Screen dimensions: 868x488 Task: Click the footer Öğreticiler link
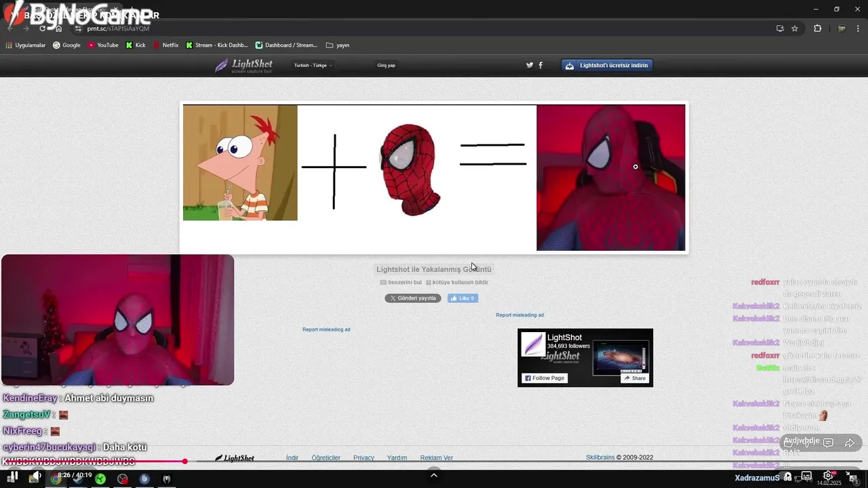point(326,458)
